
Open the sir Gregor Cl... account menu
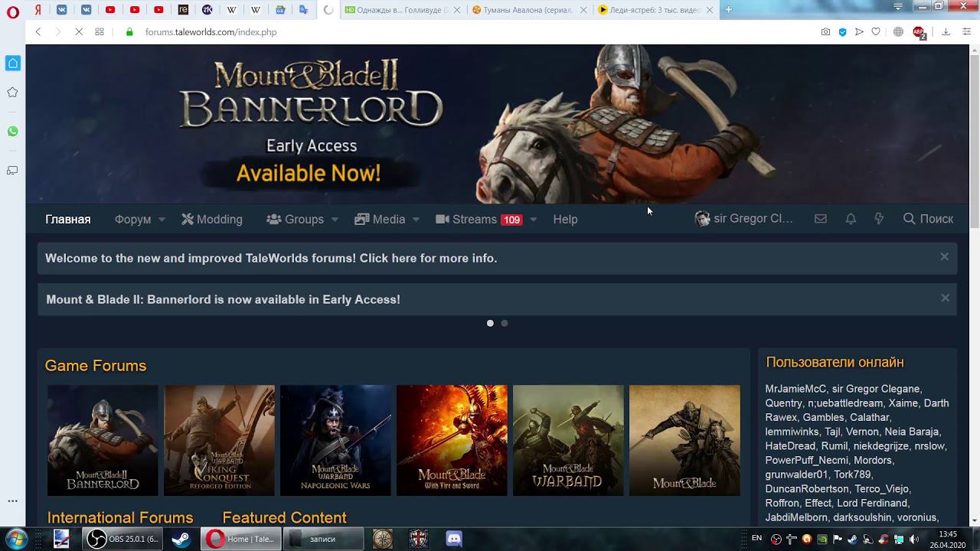pos(743,219)
